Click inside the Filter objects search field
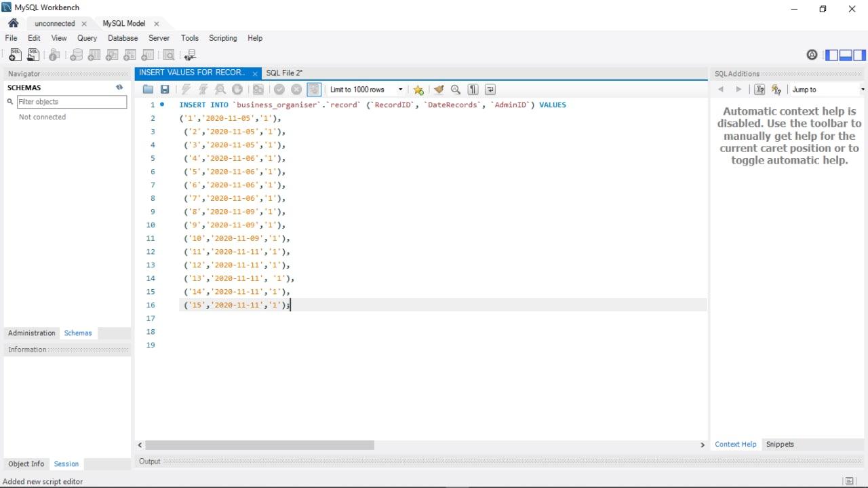This screenshot has height=488, width=868. pyautogui.click(x=72, y=102)
